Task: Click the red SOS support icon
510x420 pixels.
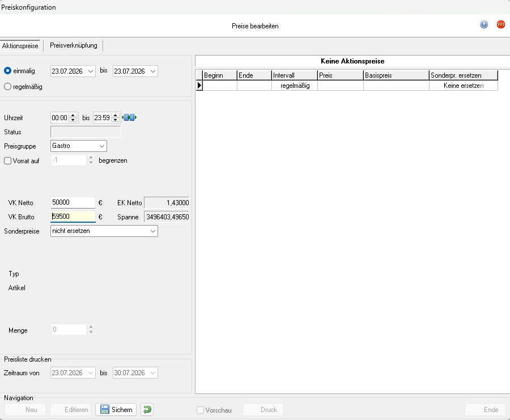Action: 500,24
